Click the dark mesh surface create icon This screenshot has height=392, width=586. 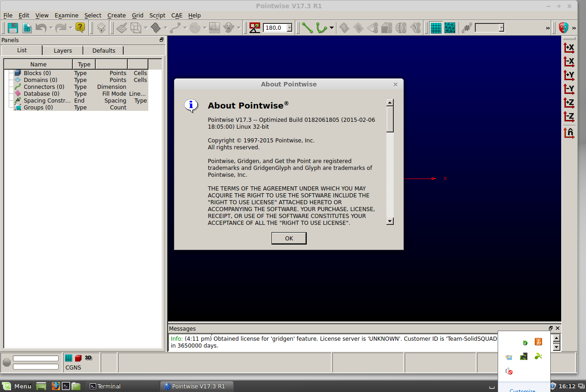[156, 27]
